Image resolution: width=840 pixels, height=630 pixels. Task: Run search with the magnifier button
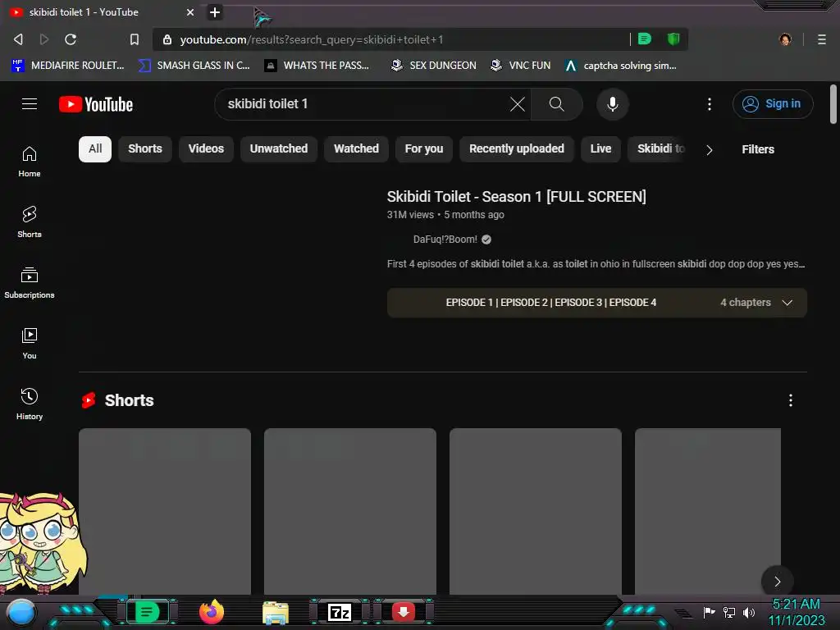557,104
